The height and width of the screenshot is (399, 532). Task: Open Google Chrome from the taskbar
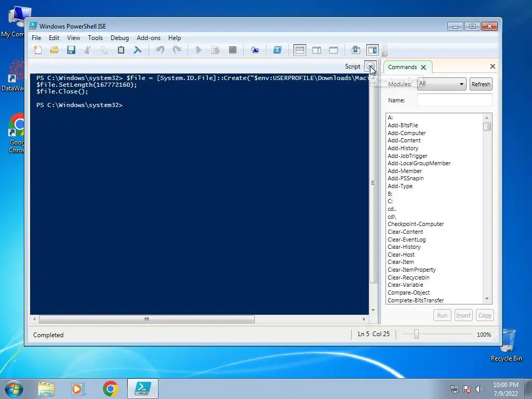click(x=110, y=389)
